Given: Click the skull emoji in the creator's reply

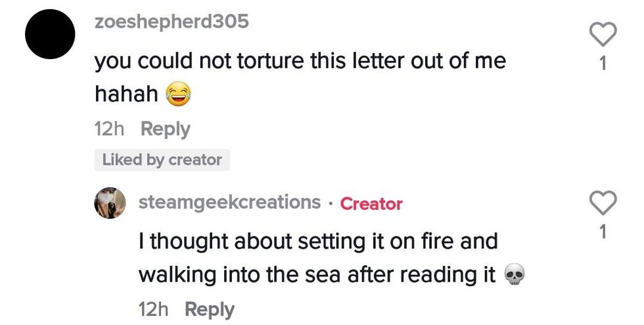Looking at the screenshot, I should [x=513, y=276].
